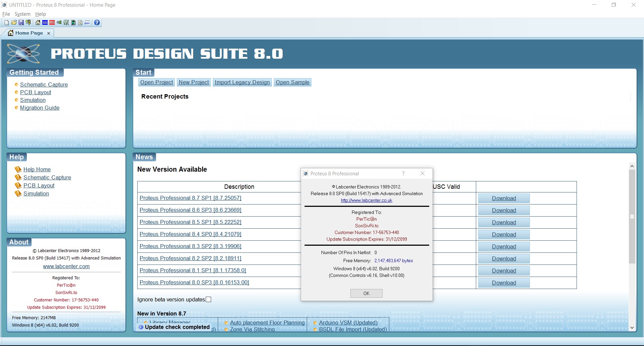Image resolution: width=644 pixels, height=346 pixels.
Task: Click the Save Project floppy icon
Action: pos(21,22)
